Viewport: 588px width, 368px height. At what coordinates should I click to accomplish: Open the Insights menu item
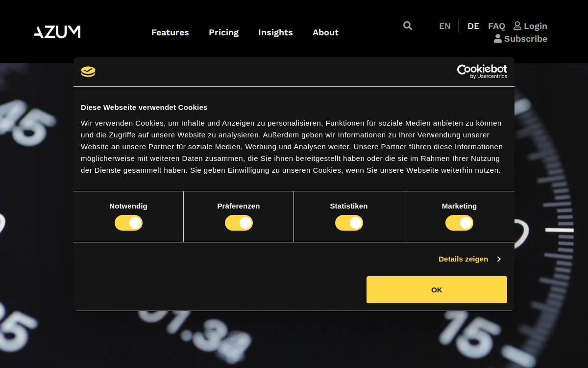pos(275,32)
